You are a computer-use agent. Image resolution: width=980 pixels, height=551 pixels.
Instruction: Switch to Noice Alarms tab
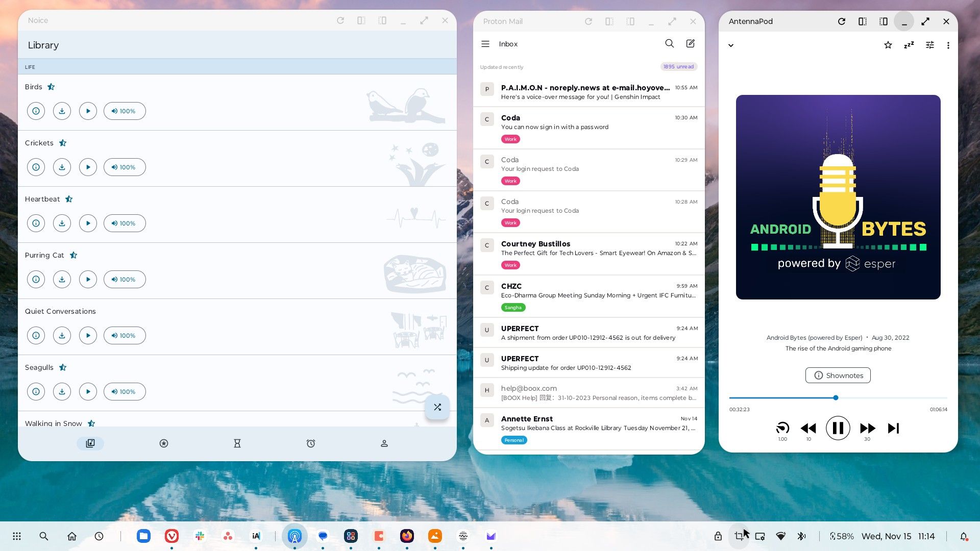(310, 443)
